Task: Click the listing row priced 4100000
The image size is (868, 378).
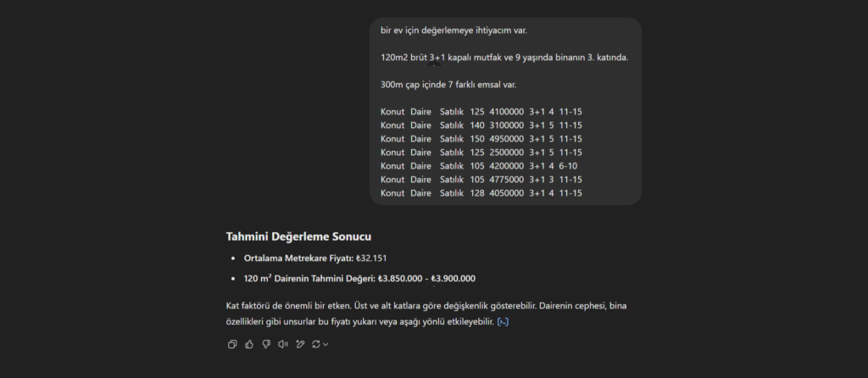Action: [x=481, y=112]
